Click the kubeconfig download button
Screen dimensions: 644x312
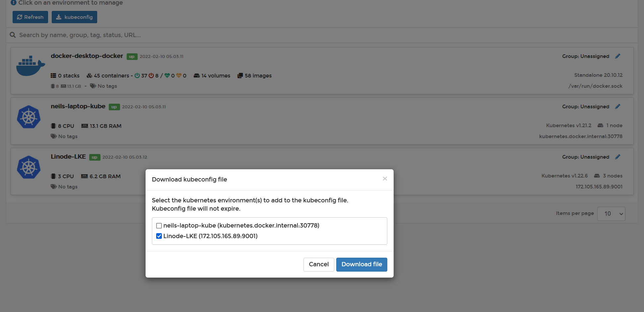[74, 17]
